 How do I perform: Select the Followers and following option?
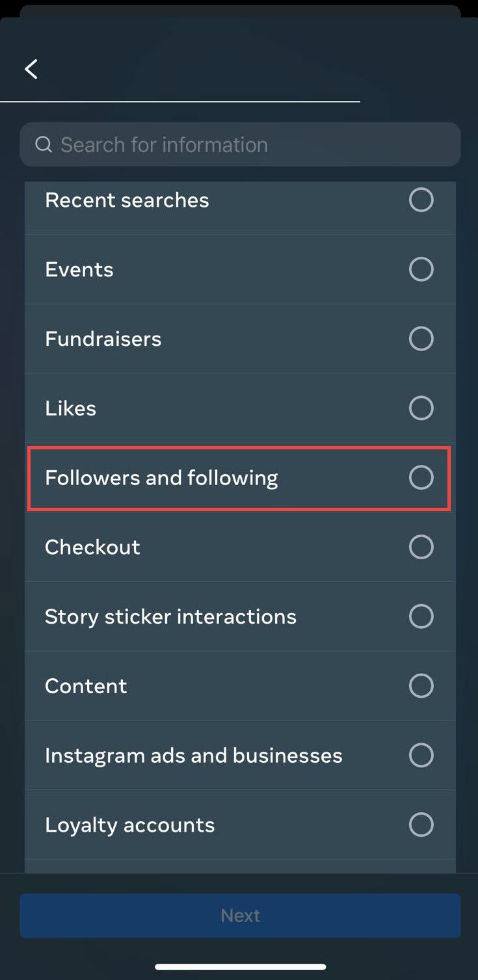[421, 477]
